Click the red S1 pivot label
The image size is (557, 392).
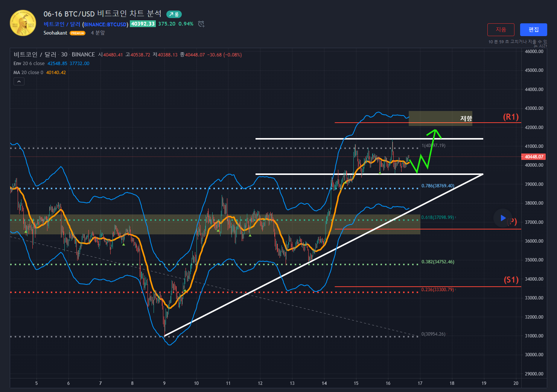point(511,280)
